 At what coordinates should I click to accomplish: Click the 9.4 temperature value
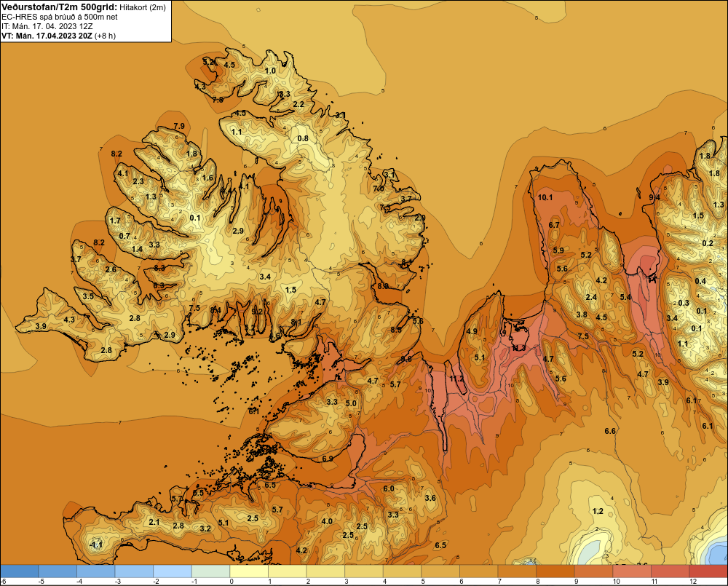pyautogui.click(x=654, y=197)
